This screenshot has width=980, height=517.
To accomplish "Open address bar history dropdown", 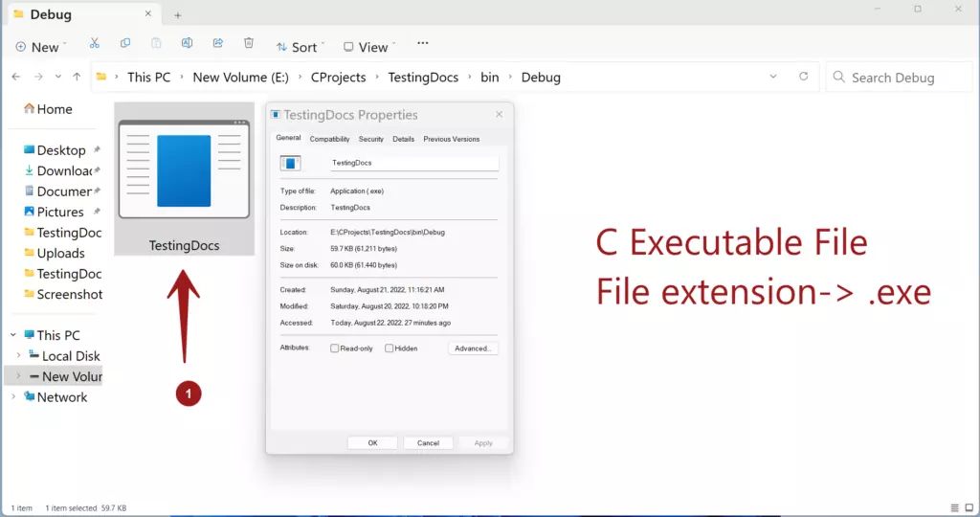I will point(773,77).
